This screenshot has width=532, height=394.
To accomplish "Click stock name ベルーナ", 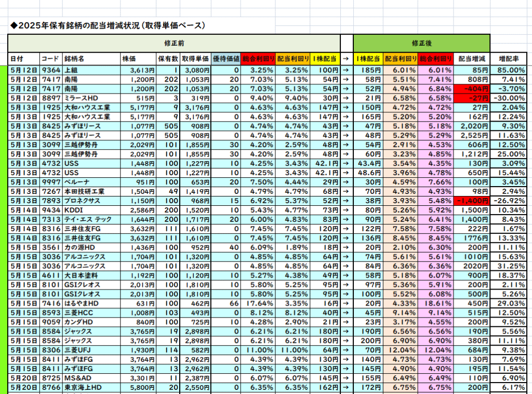I will click(91, 182).
